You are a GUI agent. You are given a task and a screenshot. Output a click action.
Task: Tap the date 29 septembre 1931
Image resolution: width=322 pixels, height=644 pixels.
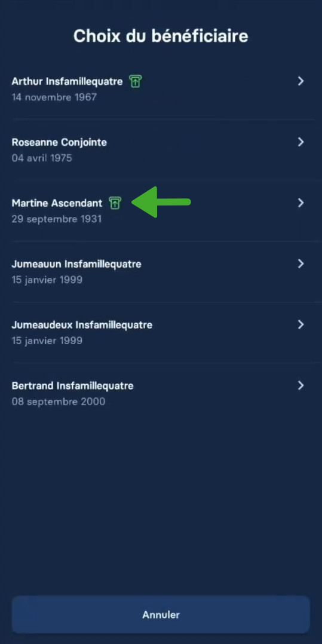pos(57,219)
